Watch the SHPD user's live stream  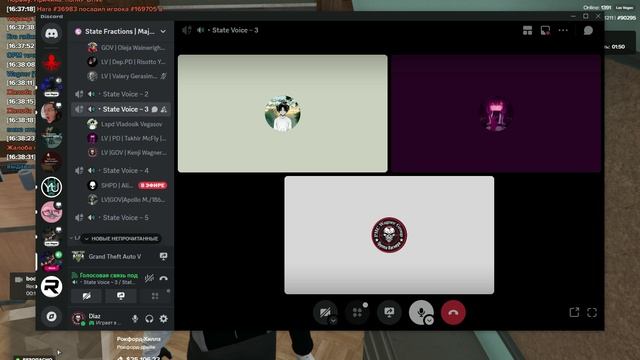[153, 185]
